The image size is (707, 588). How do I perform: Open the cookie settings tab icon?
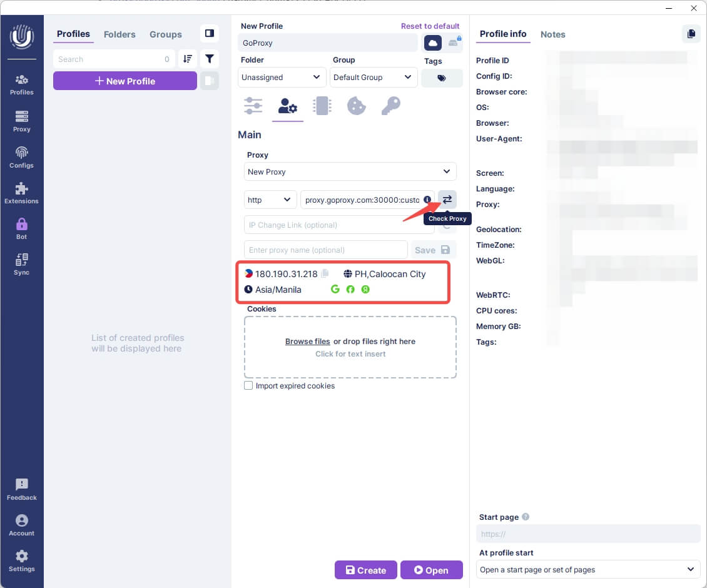[x=356, y=106]
